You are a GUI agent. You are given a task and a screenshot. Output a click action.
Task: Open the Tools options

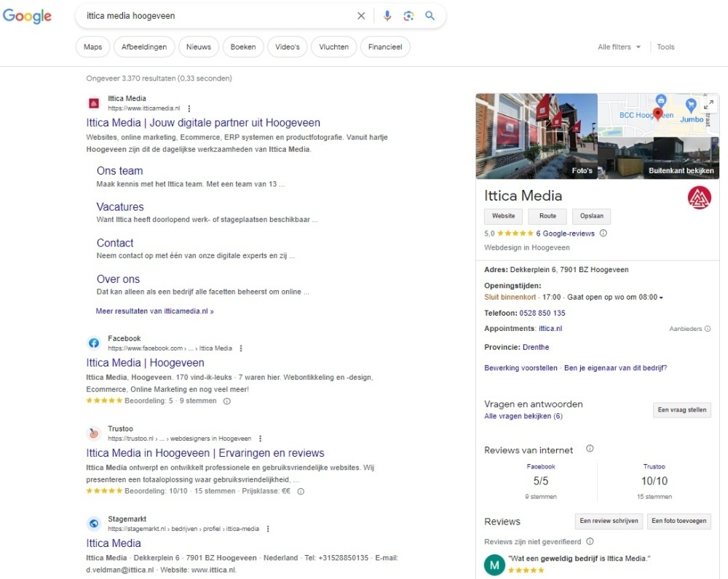click(x=665, y=47)
